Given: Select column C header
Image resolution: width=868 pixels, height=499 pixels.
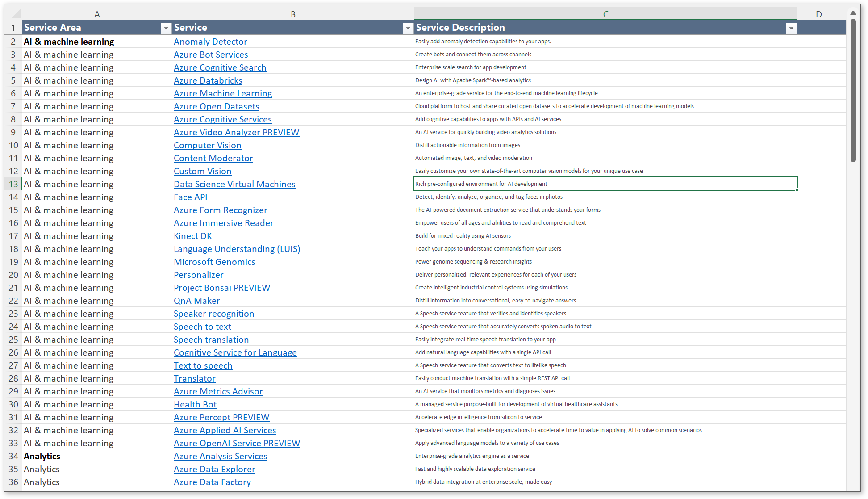Looking at the screenshot, I should [x=605, y=14].
